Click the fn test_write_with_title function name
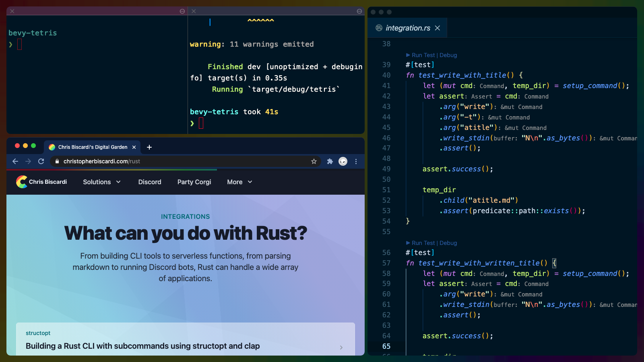Viewport: 644px width, 362px height. tap(462, 75)
